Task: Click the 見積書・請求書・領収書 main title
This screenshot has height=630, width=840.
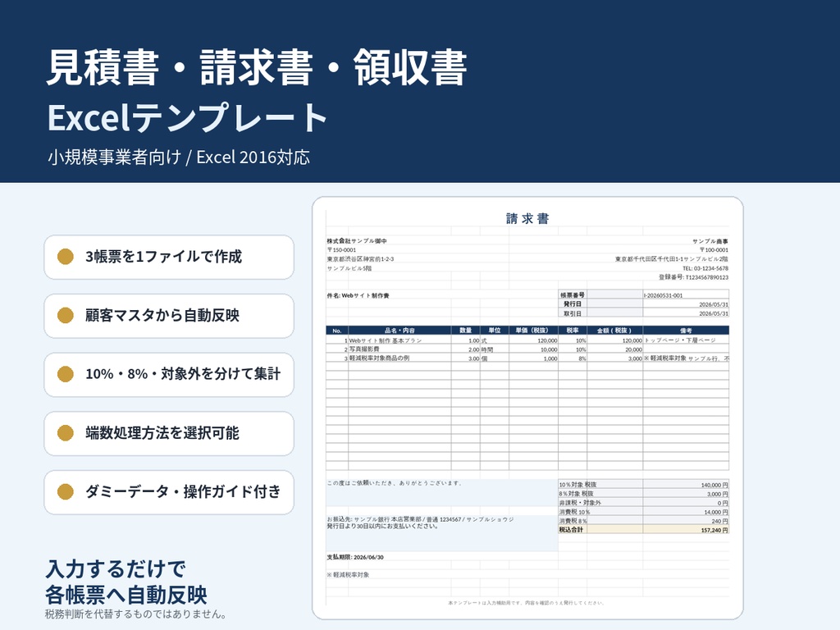Action: [257, 67]
